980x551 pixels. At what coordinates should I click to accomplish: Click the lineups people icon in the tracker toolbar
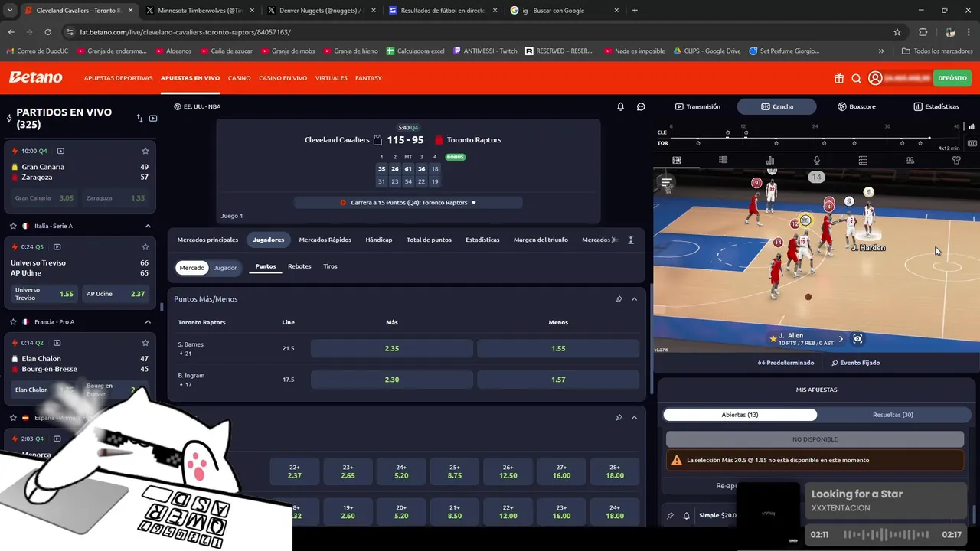coord(910,160)
